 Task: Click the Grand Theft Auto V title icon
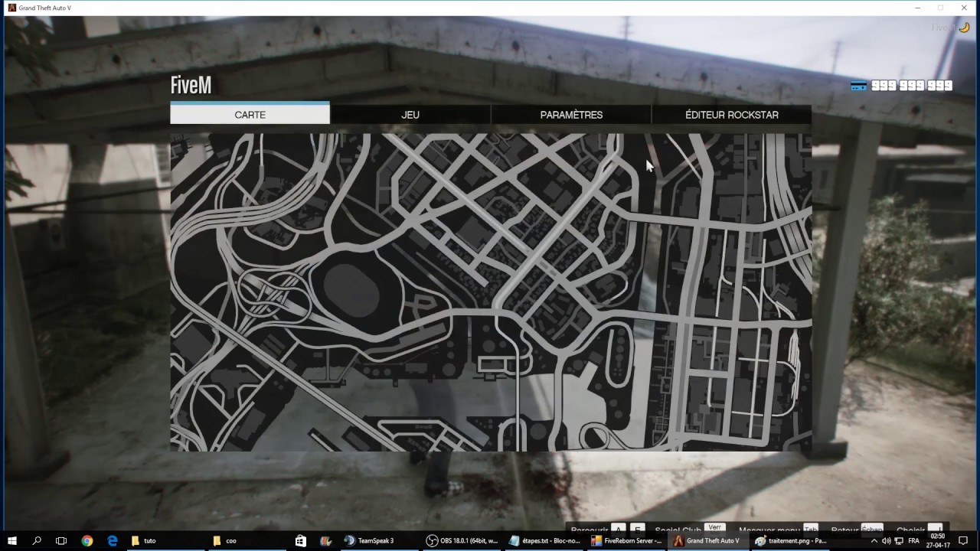pyautogui.click(x=11, y=8)
